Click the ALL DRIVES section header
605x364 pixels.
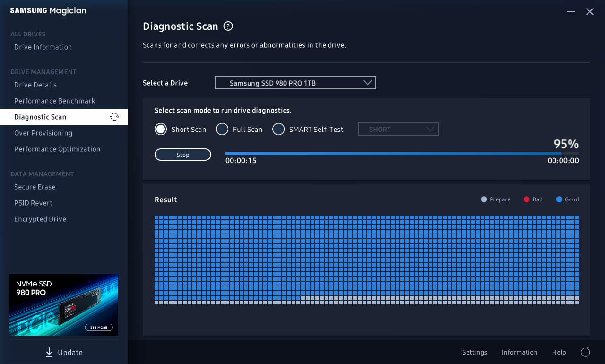(28, 34)
